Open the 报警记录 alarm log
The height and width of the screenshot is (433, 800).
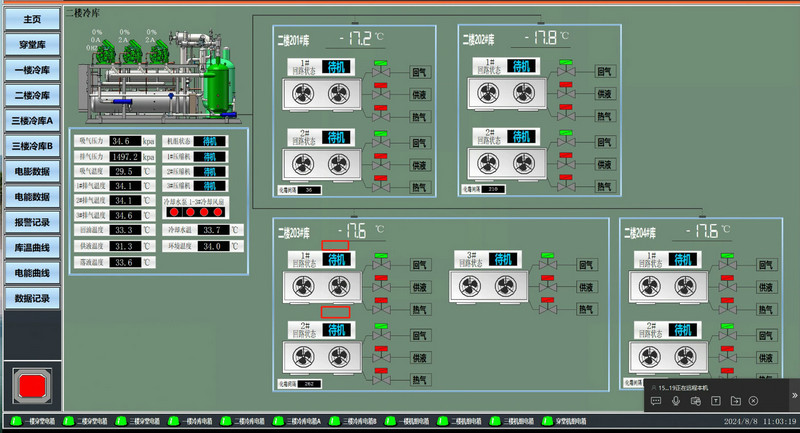click(x=32, y=222)
